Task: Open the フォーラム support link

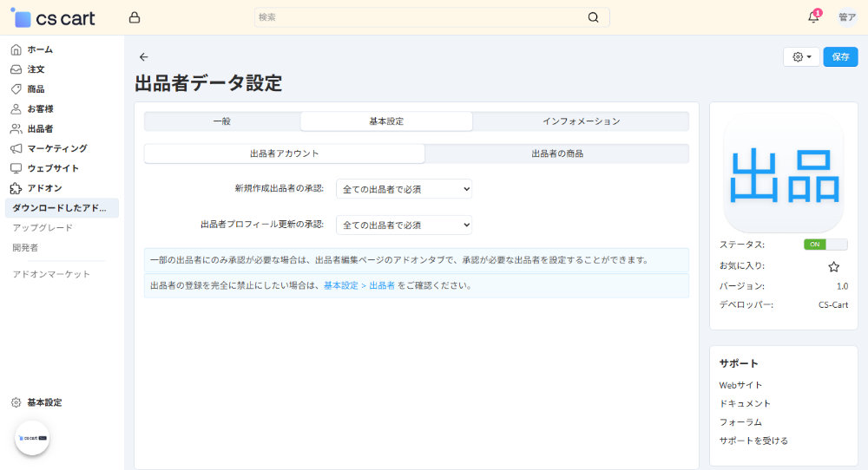Action: pyautogui.click(x=740, y=422)
